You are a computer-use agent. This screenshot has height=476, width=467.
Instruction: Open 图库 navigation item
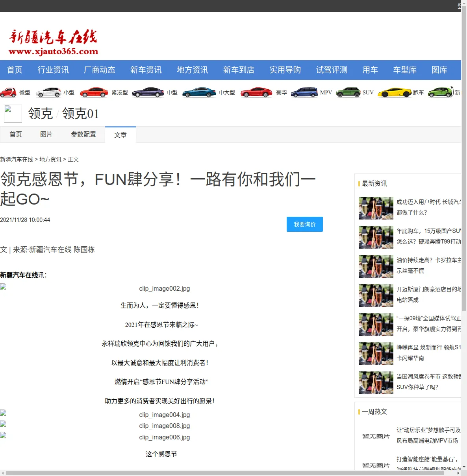tap(439, 70)
